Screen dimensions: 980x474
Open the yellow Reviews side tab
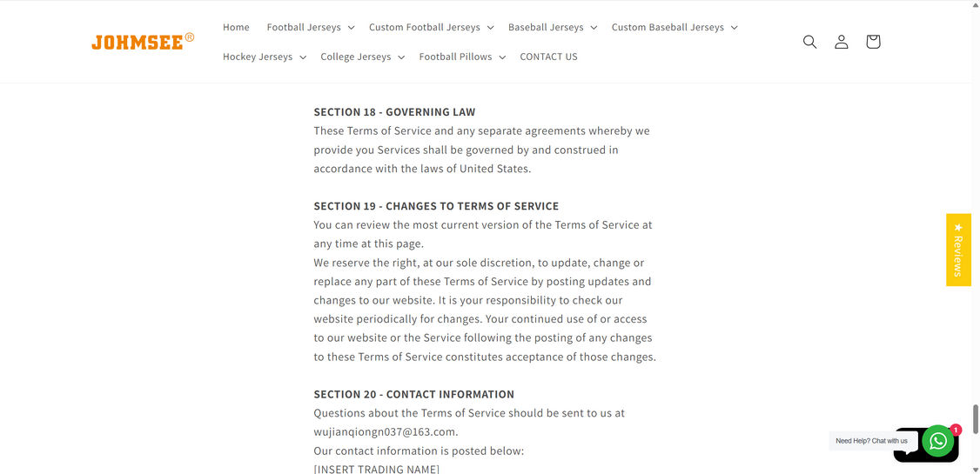958,250
